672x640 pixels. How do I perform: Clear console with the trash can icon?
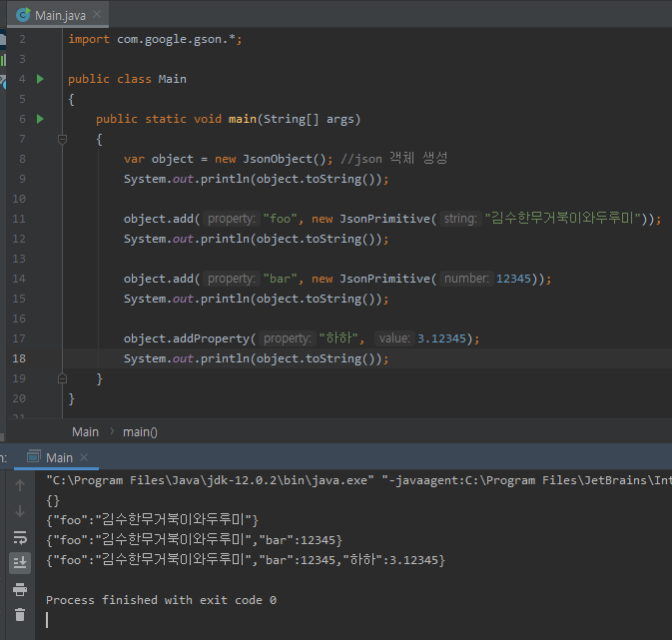click(20, 615)
